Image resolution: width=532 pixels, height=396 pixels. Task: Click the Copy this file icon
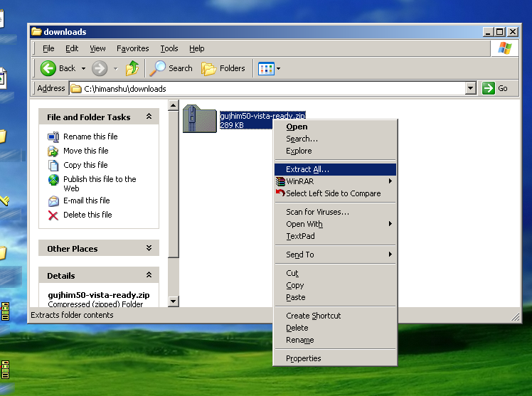click(53, 166)
